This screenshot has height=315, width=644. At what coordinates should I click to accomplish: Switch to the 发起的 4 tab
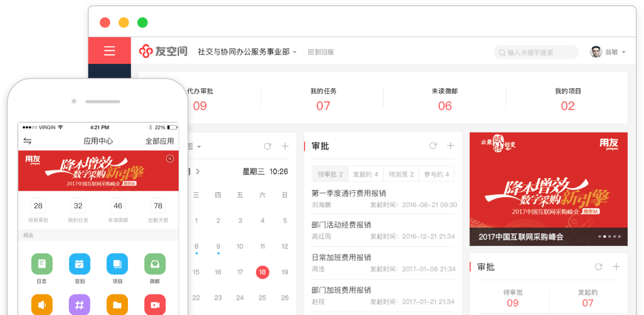pyautogui.click(x=365, y=174)
